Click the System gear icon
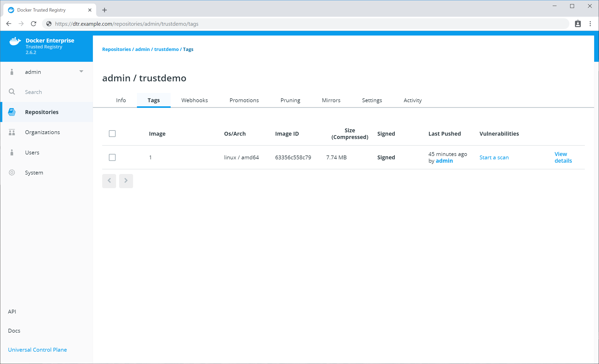Screen dimensions: 599x364 point(12,172)
